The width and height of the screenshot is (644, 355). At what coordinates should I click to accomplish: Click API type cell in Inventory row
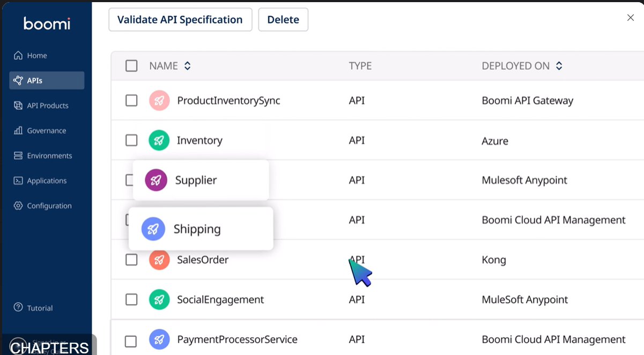coord(357,140)
